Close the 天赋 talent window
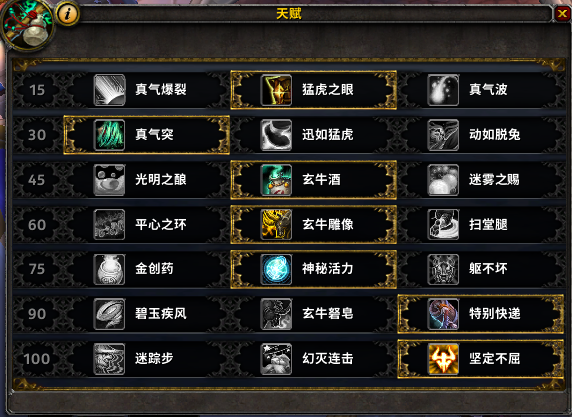Viewport: 572px width, 417px height. (x=562, y=14)
